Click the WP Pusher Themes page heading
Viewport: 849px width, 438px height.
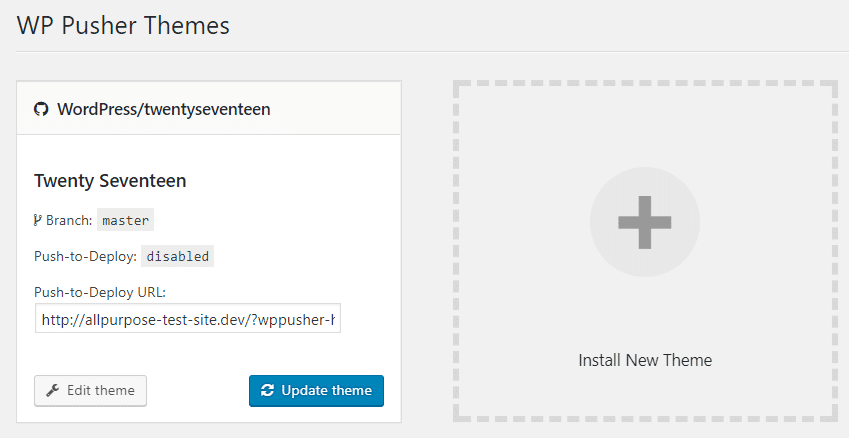[123, 25]
